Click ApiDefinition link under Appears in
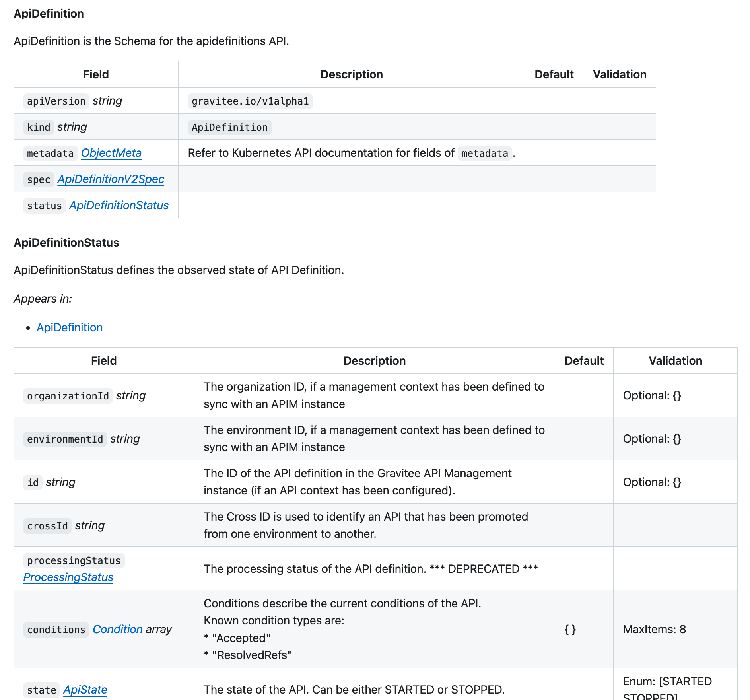 pos(70,327)
